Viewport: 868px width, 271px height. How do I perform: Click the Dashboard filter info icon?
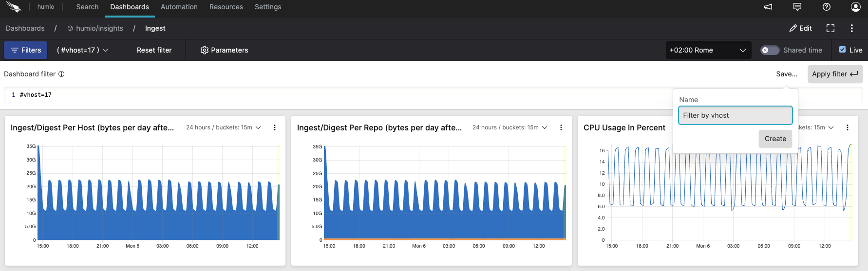61,74
